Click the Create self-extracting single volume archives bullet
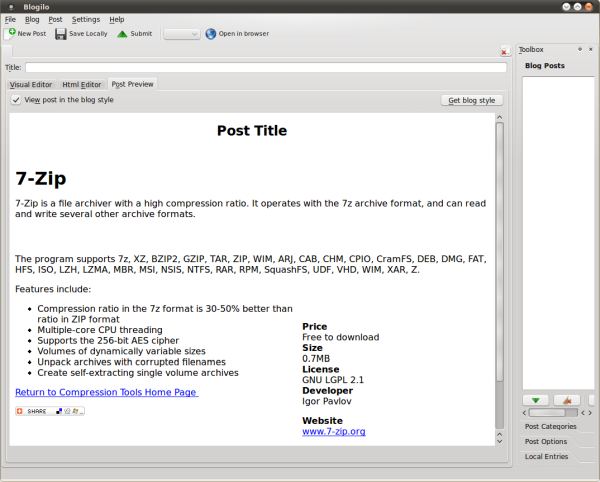The image size is (600, 482). pyautogui.click(x=138, y=373)
